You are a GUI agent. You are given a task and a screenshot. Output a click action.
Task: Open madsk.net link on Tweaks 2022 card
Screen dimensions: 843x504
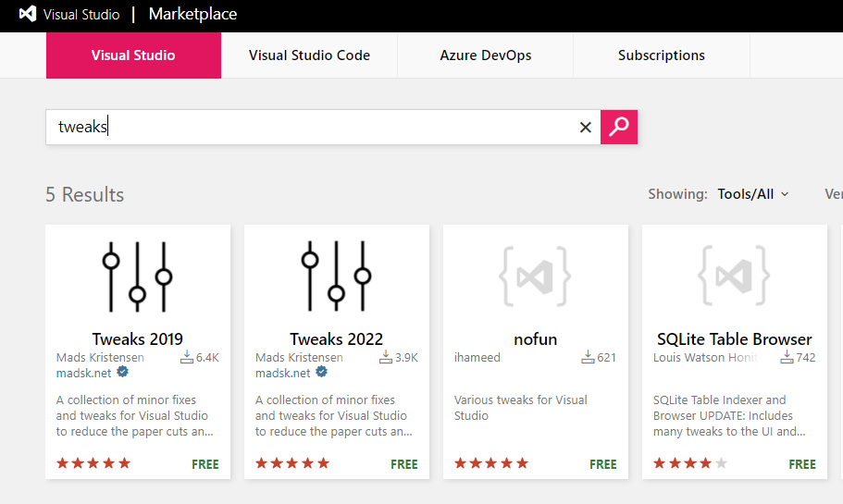pos(282,373)
